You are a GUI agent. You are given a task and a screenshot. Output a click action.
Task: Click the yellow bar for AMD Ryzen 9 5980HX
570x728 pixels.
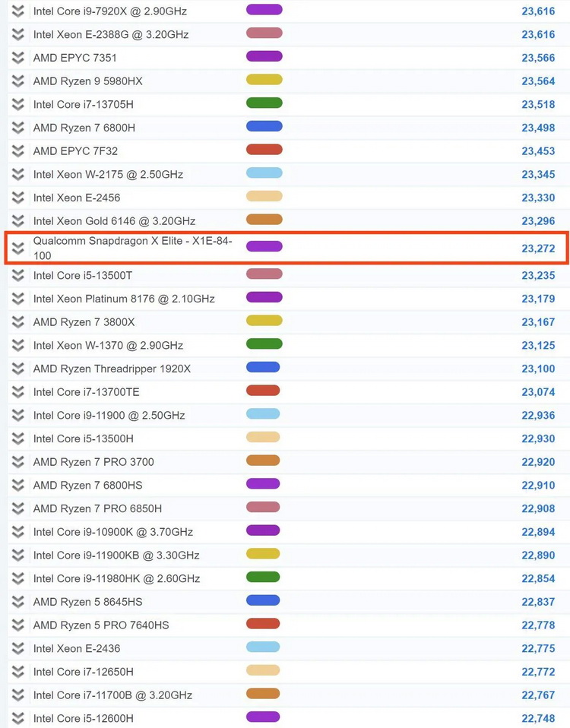pyautogui.click(x=264, y=79)
